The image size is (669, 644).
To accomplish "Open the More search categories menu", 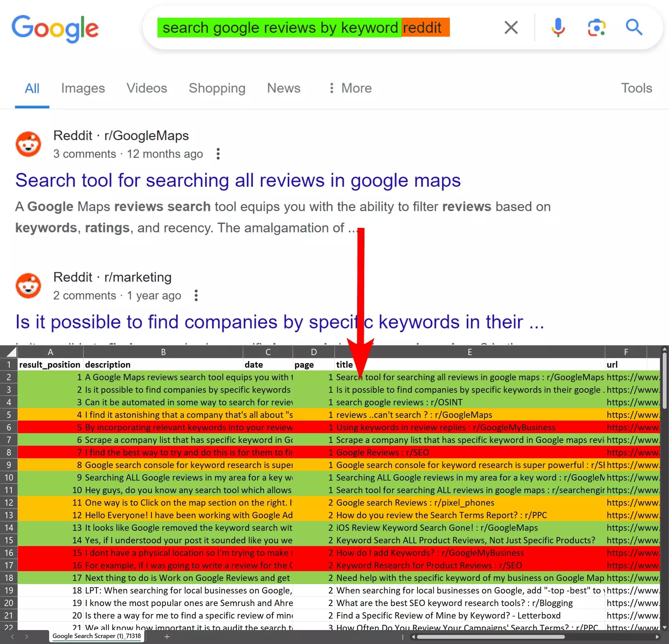I will [350, 88].
